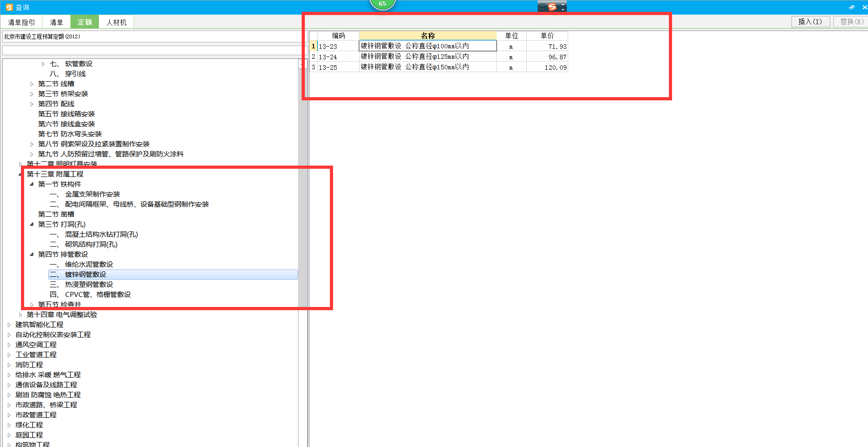The image size is (868, 447).
Task: Select 第七节 防水弯头安装
Action: (x=70, y=134)
